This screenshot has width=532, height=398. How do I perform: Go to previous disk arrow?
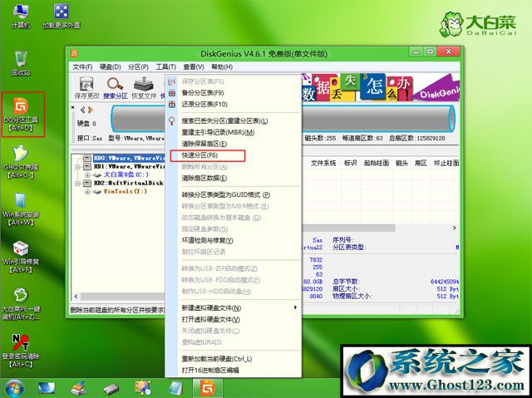click(x=83, y=110)
